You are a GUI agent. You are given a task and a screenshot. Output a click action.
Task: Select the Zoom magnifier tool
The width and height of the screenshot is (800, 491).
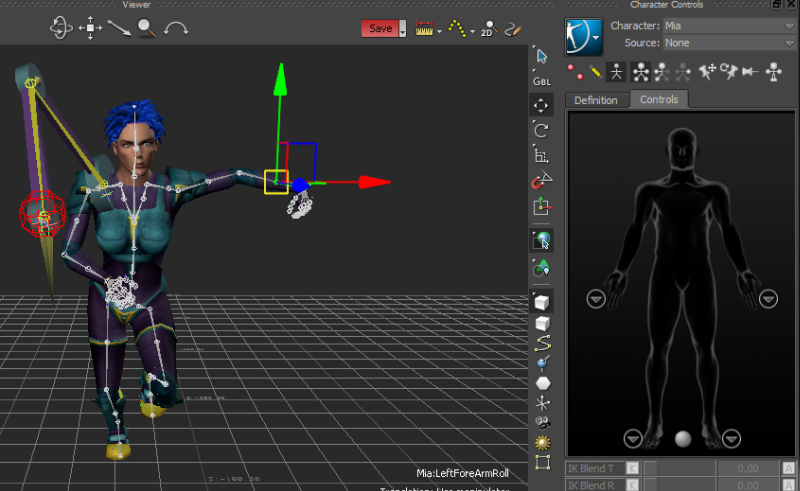tap(147, 28)
